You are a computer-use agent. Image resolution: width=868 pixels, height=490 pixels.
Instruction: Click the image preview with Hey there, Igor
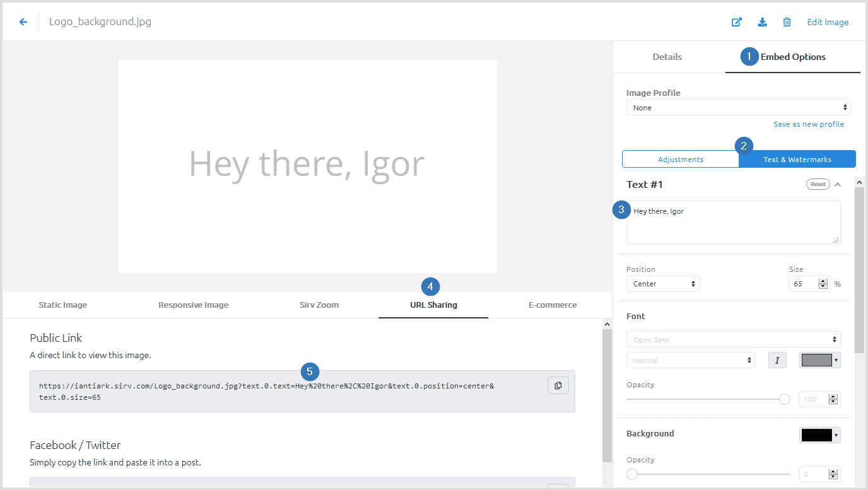tap(308, 166)
